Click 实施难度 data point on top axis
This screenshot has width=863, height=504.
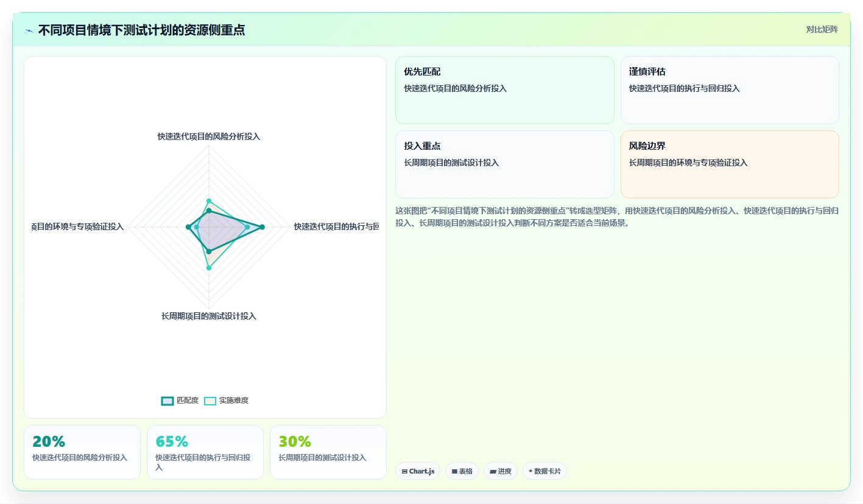coord(209,201)
